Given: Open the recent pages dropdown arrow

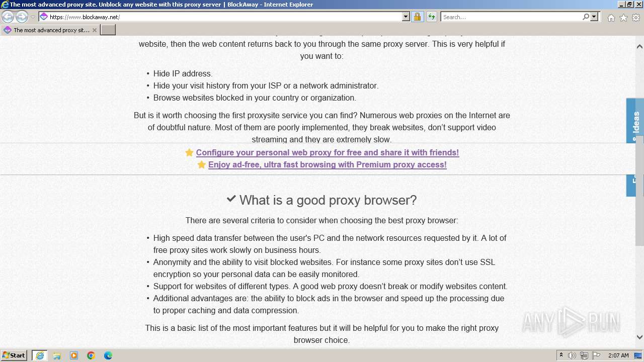Looking at the screenshot, I should point(33,17).
